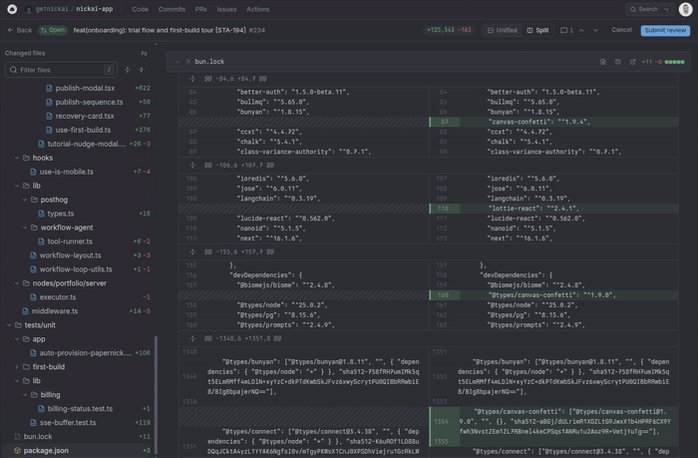
Task: Click expand all folders icon beside filter
Action: (127, 69)
